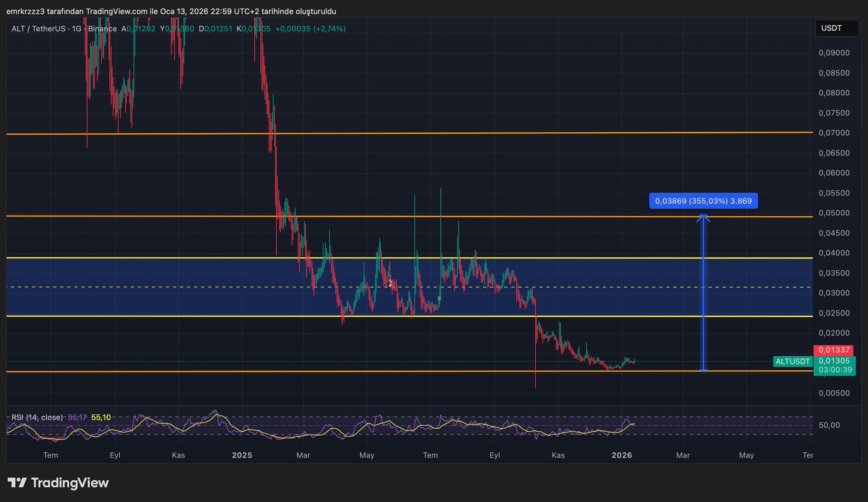This screenshot has height=502, width=868.
Task: Click the 2025 label on the time axis
Action: [242, 455]
